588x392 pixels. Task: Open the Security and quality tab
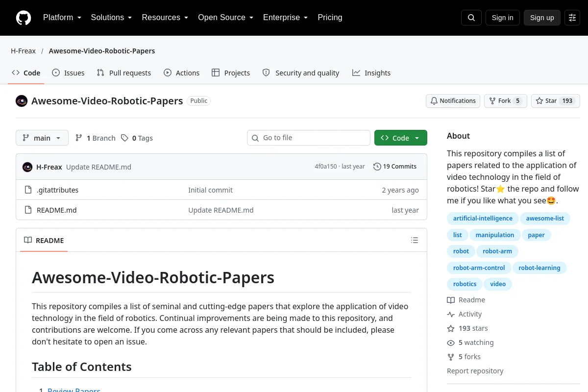(x=301, y=73)
